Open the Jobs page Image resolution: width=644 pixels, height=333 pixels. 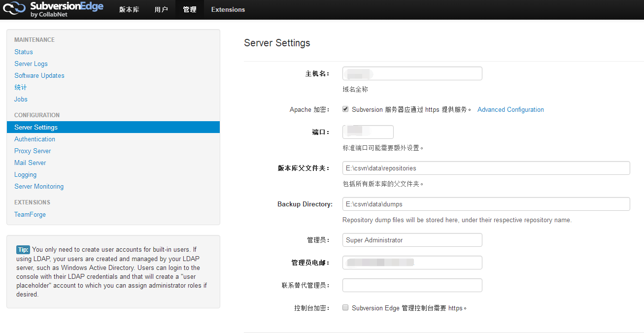pos(21,99)
